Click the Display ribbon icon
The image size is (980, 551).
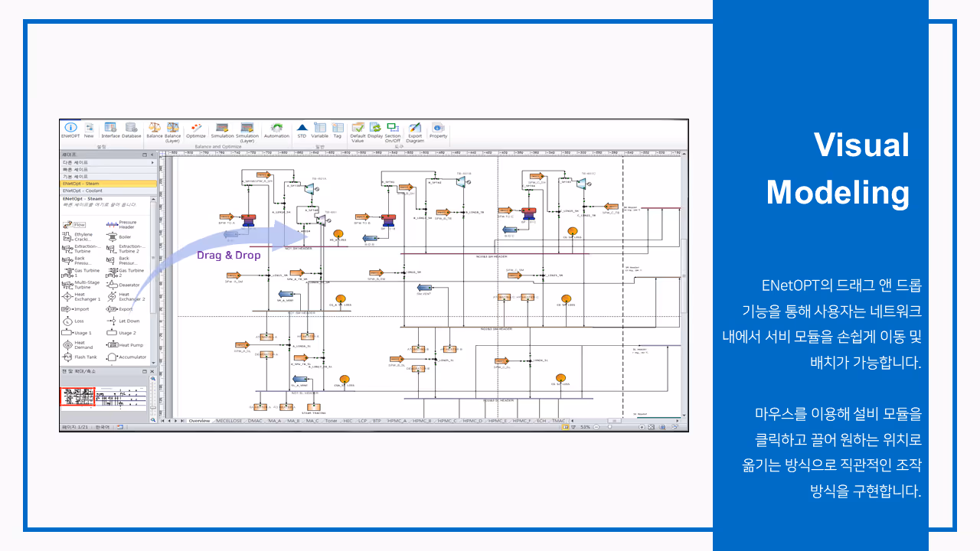click(x=374, y=130)
